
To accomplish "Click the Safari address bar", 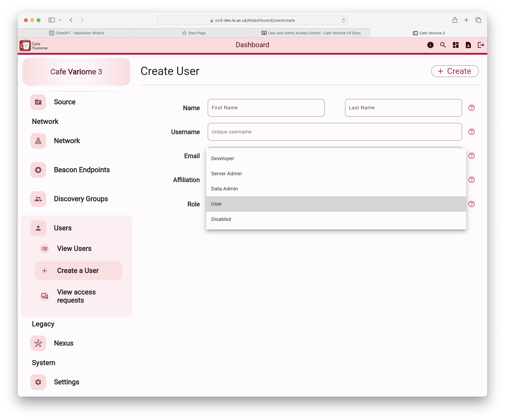I will tap(252, 20).
